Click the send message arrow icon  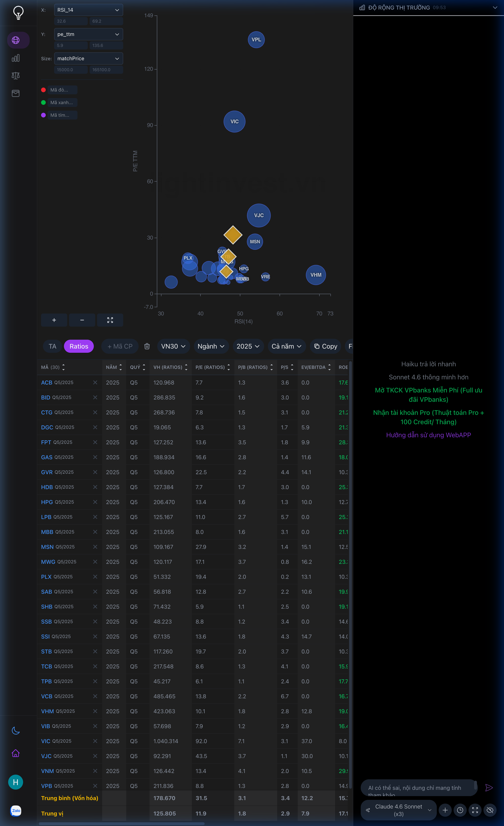[489, 787]
